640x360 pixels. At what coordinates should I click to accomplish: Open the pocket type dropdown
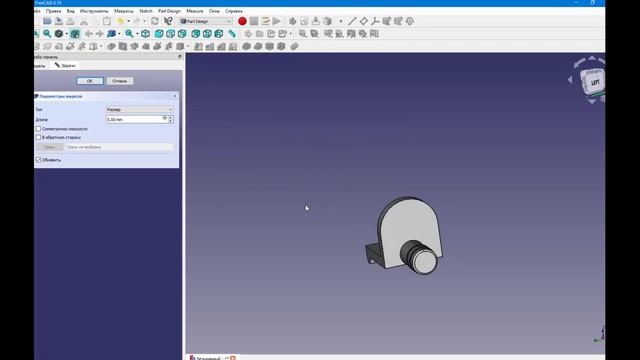click(140, 109)
